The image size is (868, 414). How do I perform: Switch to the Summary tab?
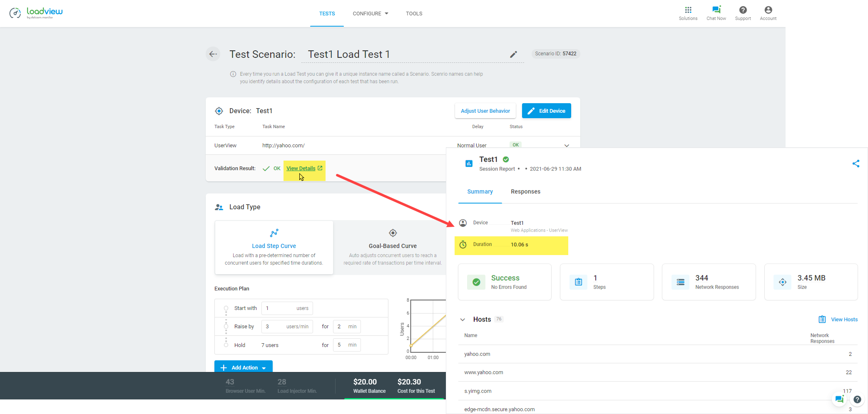[480, 192]
